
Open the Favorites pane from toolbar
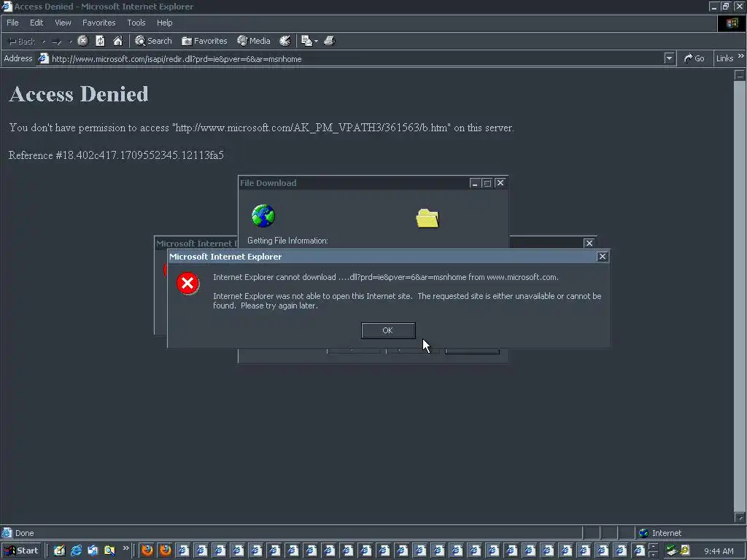[x=204, y=41]
